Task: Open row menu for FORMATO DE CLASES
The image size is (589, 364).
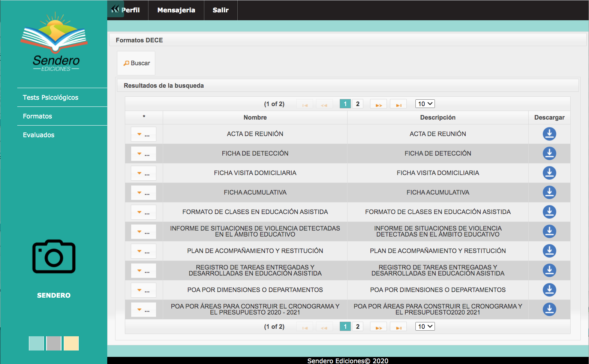Action: (143, 212)
